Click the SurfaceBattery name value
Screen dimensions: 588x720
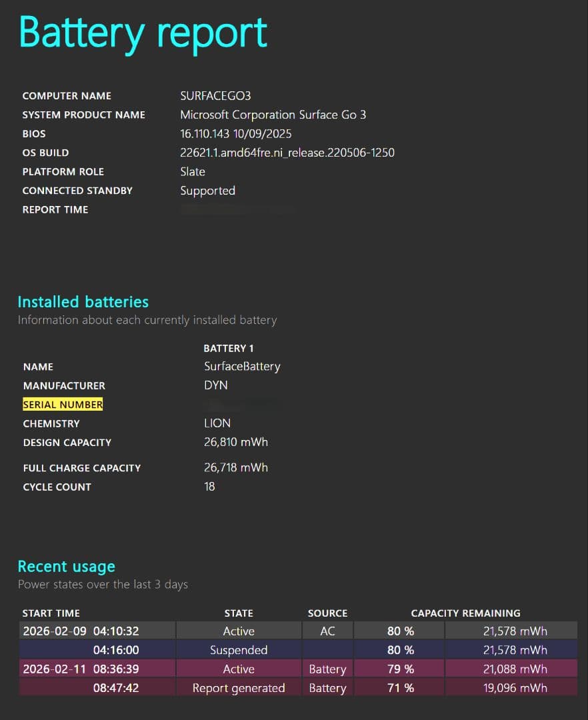point(242,367)
